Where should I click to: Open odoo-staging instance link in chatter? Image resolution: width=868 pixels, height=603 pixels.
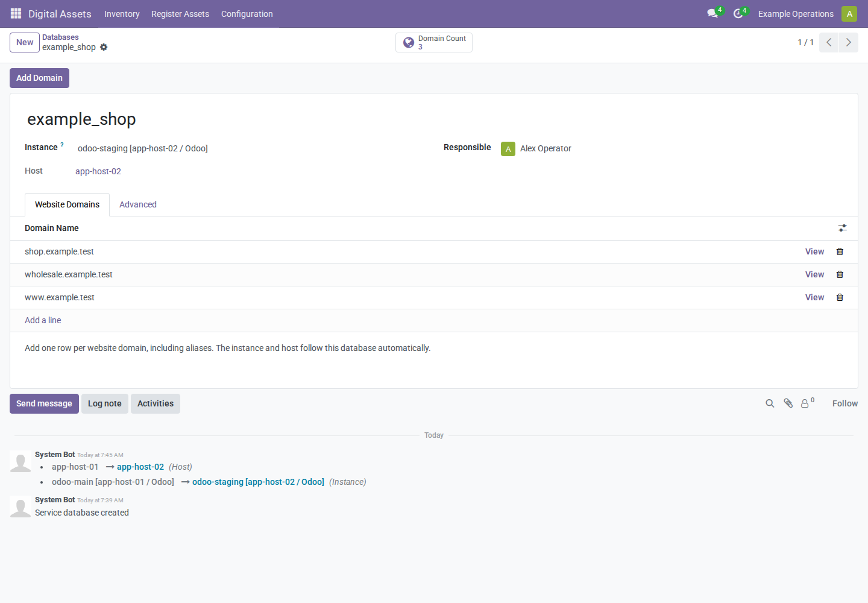pyautogui.click(x=258, y=482)
